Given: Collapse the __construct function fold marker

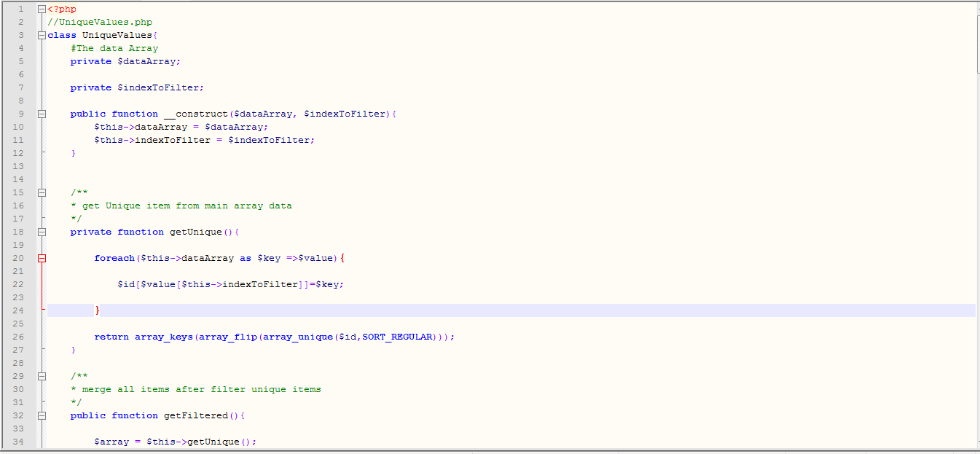Looking at the screenshot, I should click(x=42, y=114).
